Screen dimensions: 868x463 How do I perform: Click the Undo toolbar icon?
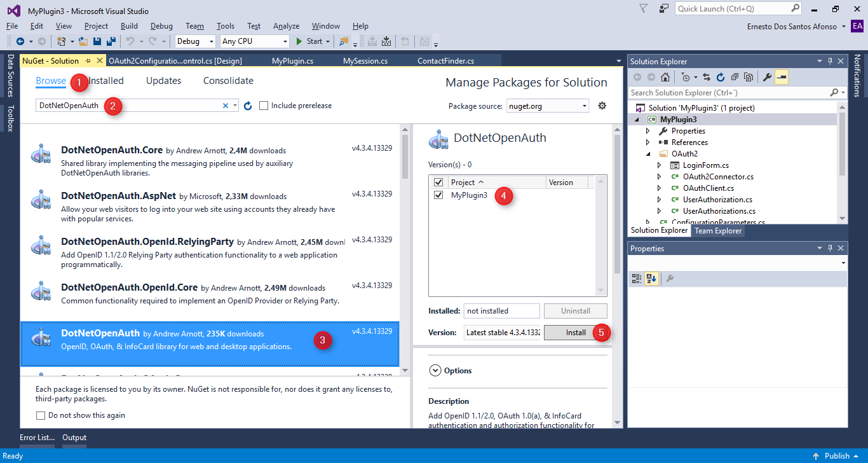pos(130,41)
